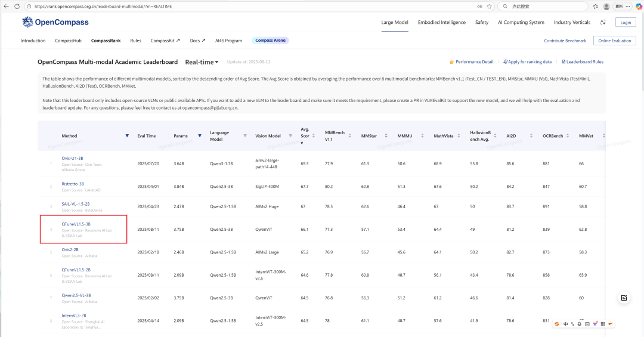Screen dimensions: 644x337
Task: Filter the Method column
Action: pos(127,135)
